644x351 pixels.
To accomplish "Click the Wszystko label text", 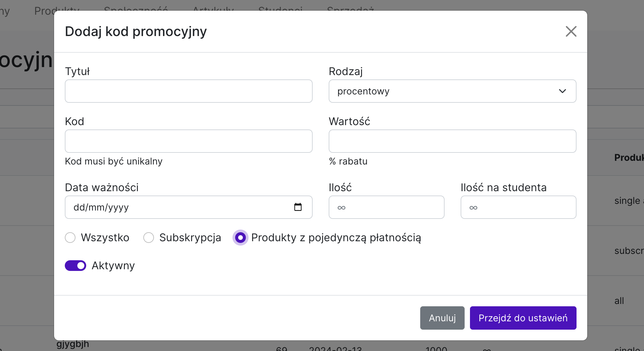I will click(x=105, y=238).
